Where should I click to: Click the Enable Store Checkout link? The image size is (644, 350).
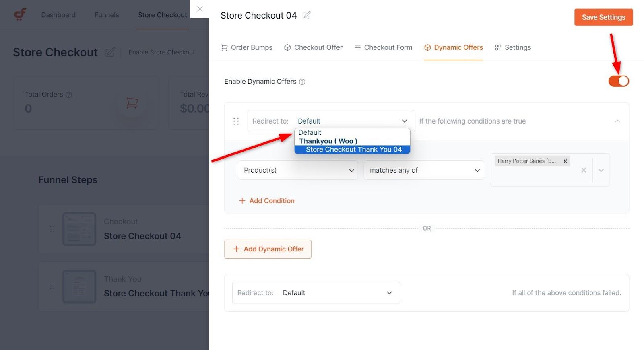(161, 52)
